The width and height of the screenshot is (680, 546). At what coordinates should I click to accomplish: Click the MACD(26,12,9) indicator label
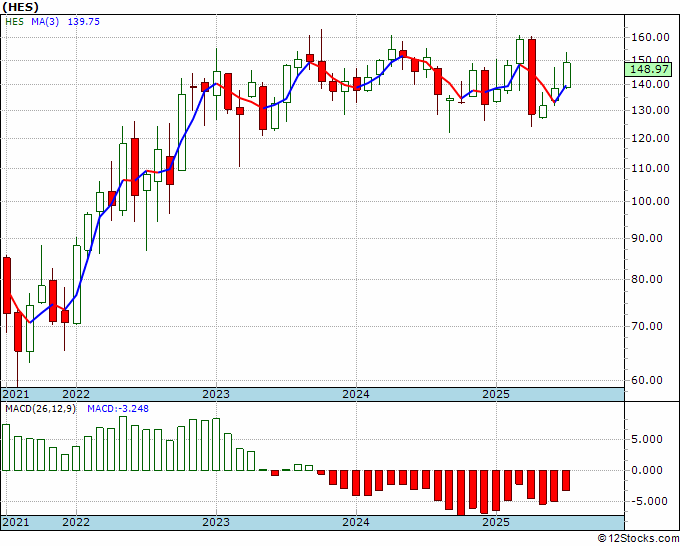tap(40, 409)
